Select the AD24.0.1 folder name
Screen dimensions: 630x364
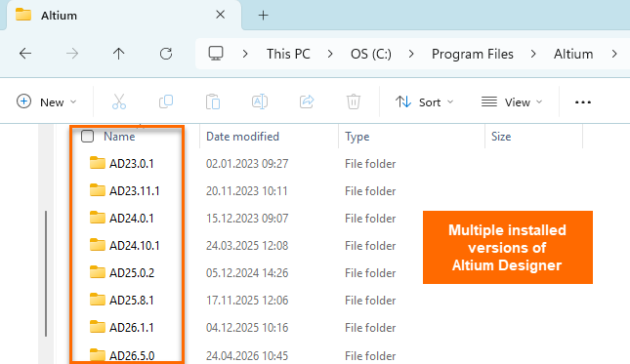[132, 219]
